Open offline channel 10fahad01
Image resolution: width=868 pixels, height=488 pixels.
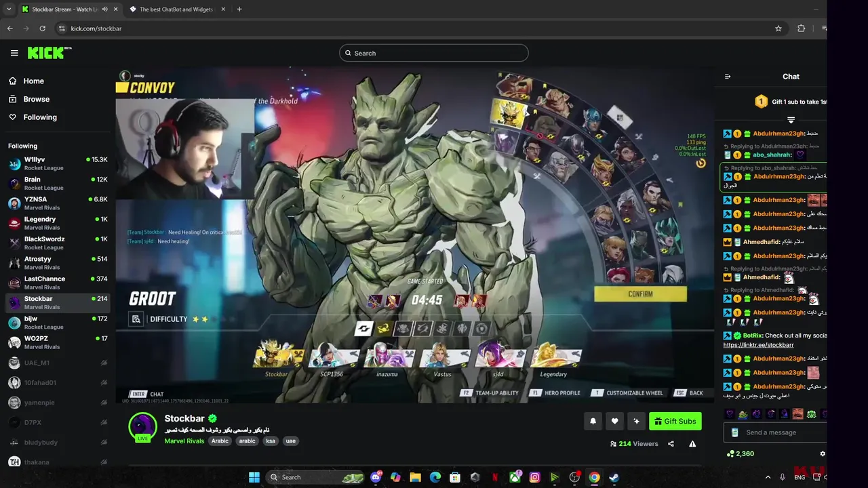coord(58,382)
